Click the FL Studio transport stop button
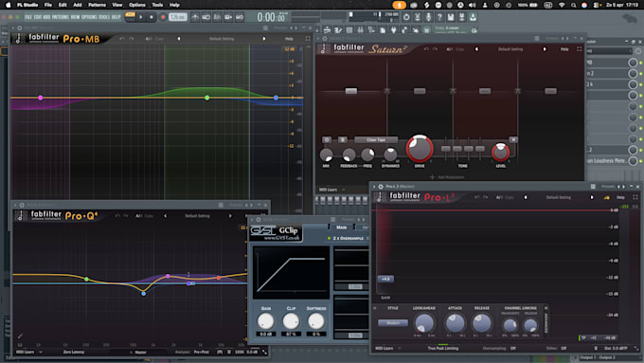644x363 pixels. coord(152,17)
